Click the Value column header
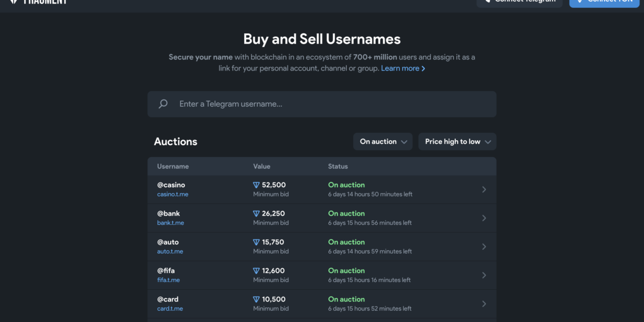Viewport: 644px width, 322px height. point(262,166)
